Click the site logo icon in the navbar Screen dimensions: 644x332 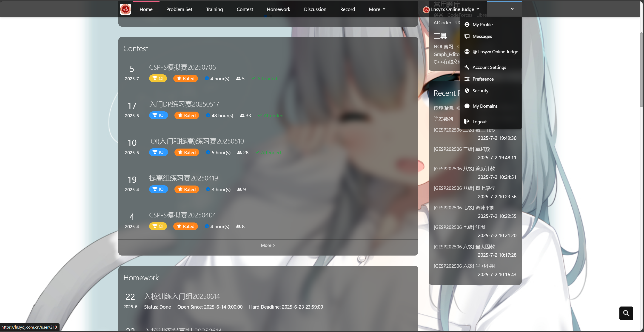pos(125,9)
